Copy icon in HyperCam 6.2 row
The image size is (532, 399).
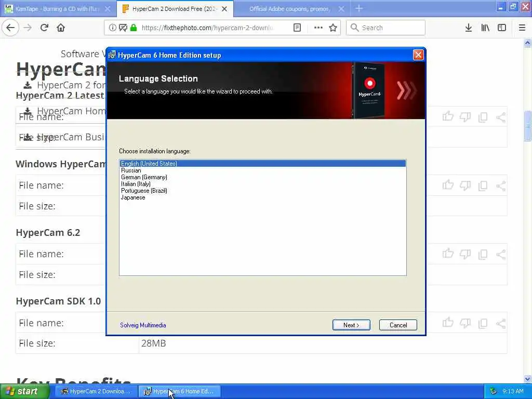(483, 255)
